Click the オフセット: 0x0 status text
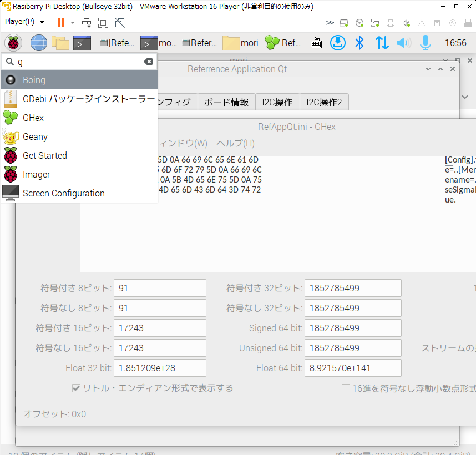This screenshot has height=455, width=476. click(55, 414)
